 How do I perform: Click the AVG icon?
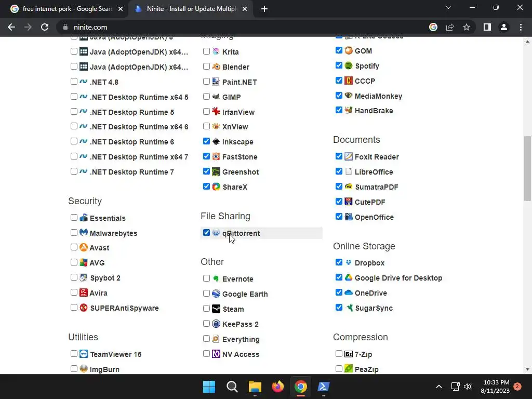[x=84, y=262]
